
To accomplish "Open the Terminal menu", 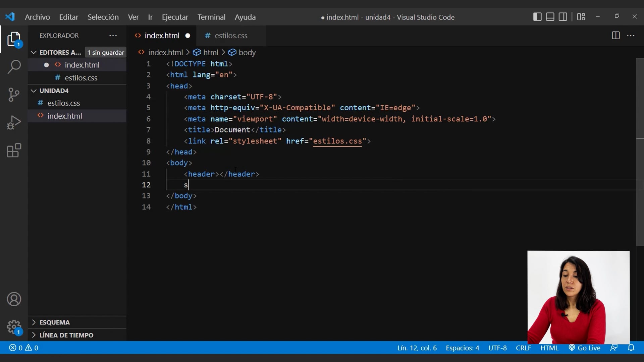I will (211, 17).
